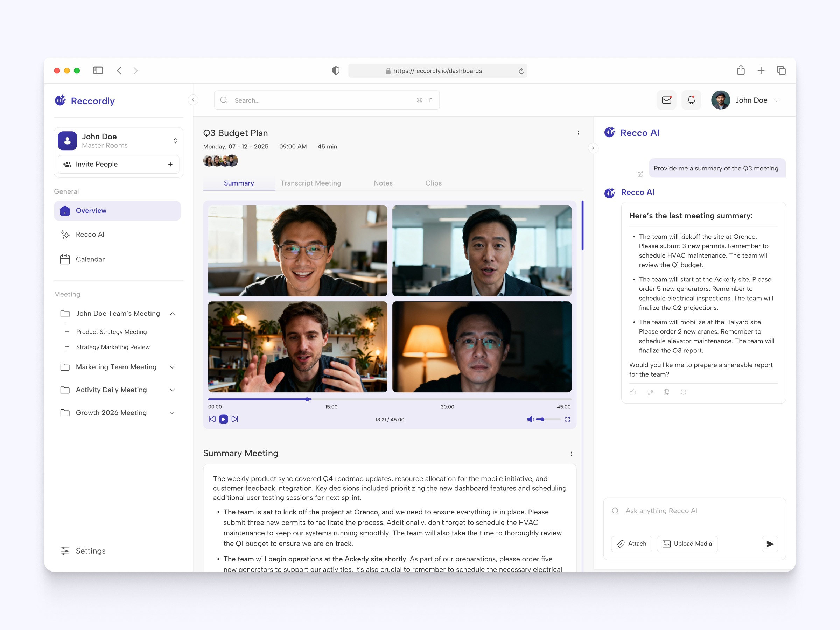Mute the video player volume
This screenshot has width=840, height=630.
tap(530, 419)
